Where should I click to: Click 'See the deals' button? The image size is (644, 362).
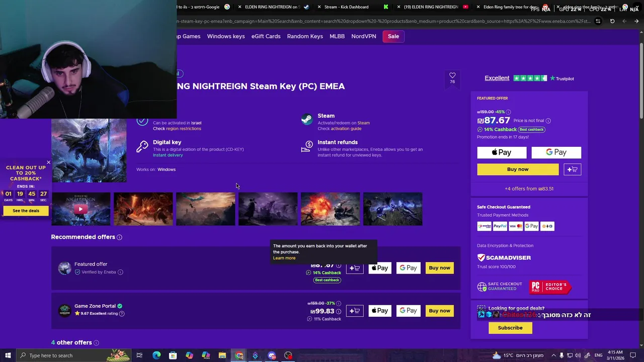click(26, 211)
